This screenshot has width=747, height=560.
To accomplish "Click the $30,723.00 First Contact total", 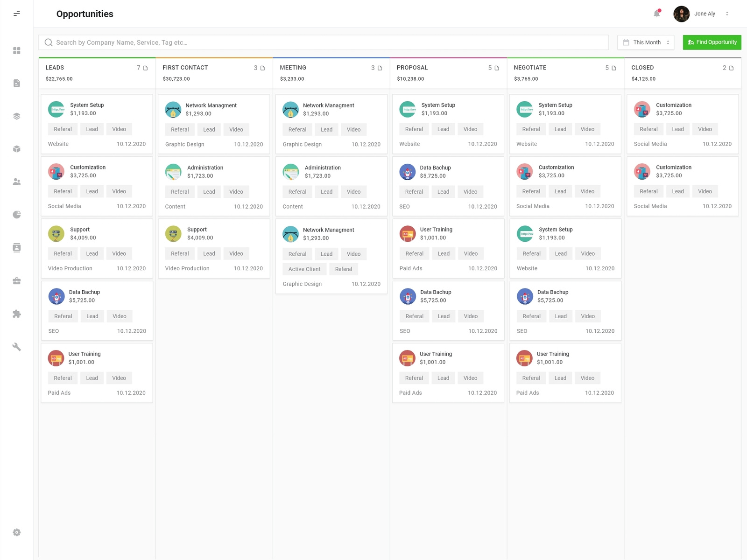I will [176, 79].
